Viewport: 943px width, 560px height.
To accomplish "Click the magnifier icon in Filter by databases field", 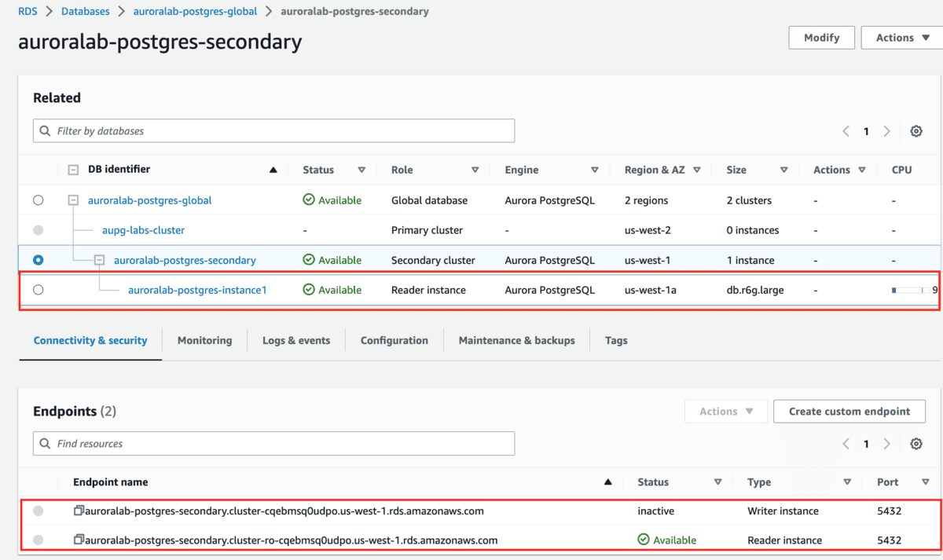I will [x=45, y=130].
